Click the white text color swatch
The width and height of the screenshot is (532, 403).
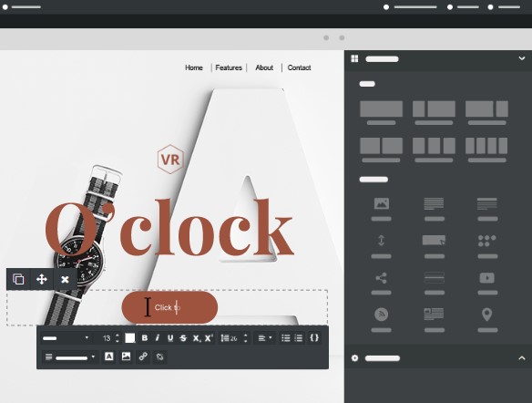click(130, 338)
